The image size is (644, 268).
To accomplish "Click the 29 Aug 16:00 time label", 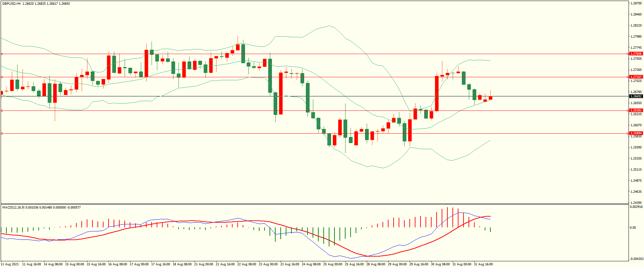I will [x=419, y=264].
